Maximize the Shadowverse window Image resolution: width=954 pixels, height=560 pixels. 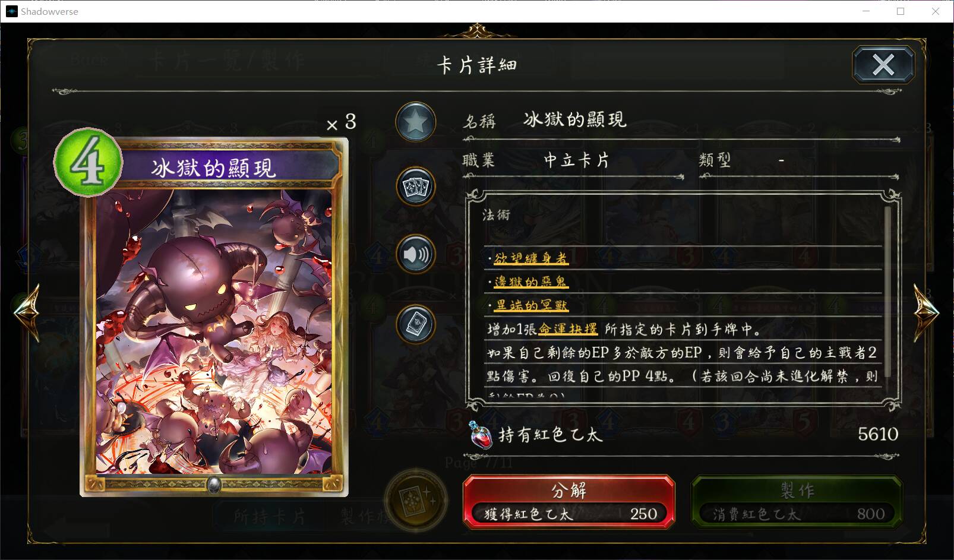click(x=901, y=11)
